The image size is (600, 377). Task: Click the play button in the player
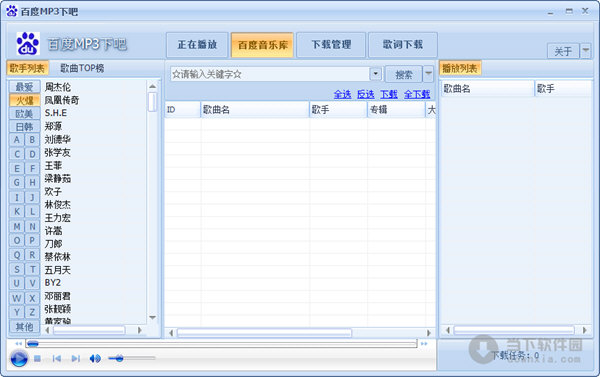(x=19, y=359)
